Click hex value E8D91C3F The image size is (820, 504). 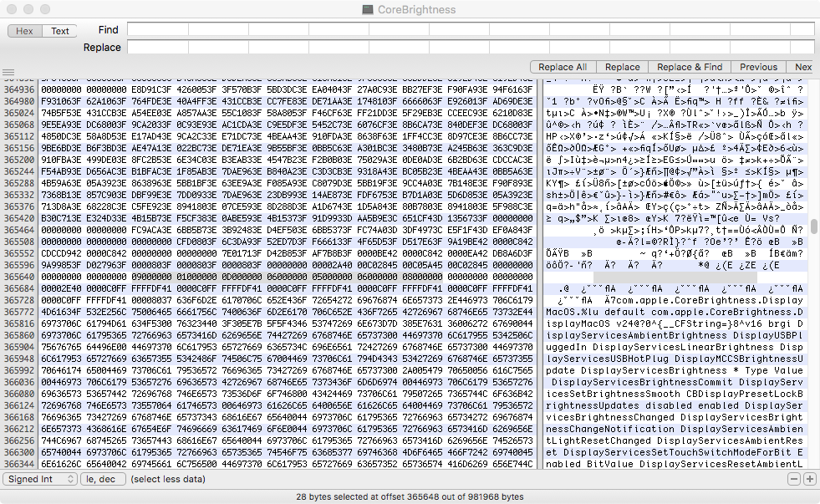coord(151,89)
